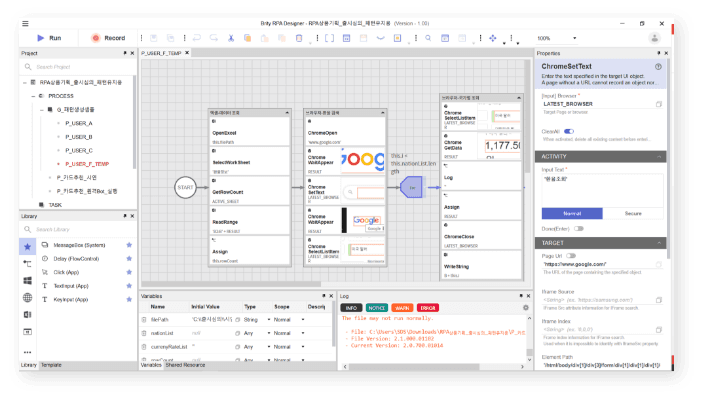The image size is (702, 399).
Task: Open the Shared Resource tab
Action: pyautogui.click(x=185, y=365)
